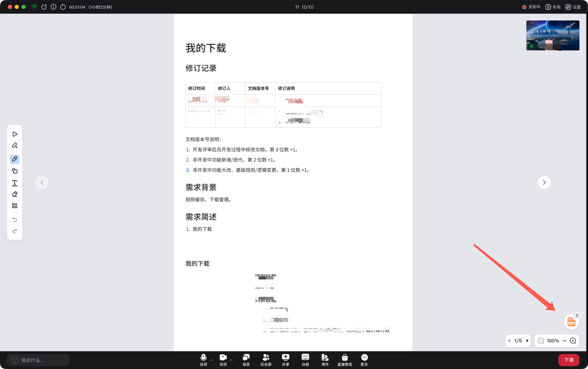Click the alert info icon in title bar

[x=54, y=7]
